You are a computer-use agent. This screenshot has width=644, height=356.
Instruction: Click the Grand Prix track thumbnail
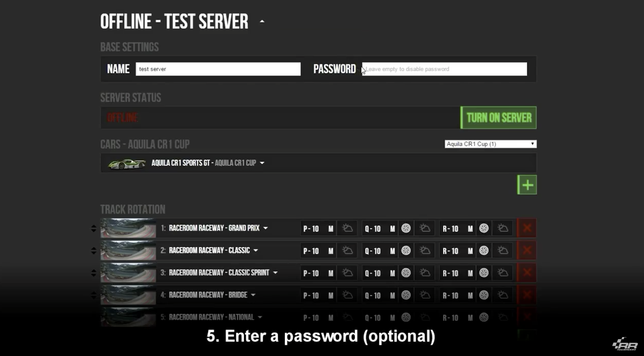click(128, 228)
